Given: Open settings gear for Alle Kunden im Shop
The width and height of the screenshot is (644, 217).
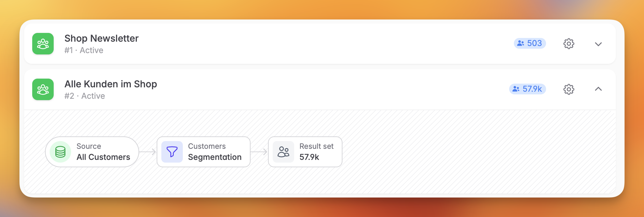Looking at the screenshot, I should pos(569,89).
